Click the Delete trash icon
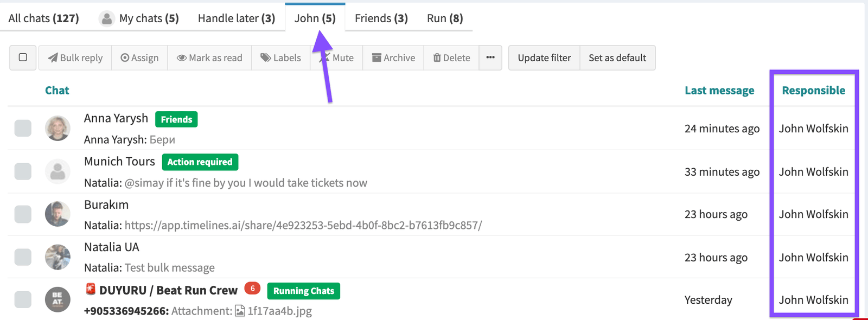Image resolution: width=868 pixels, height=320 pixels. coord(437,58)
